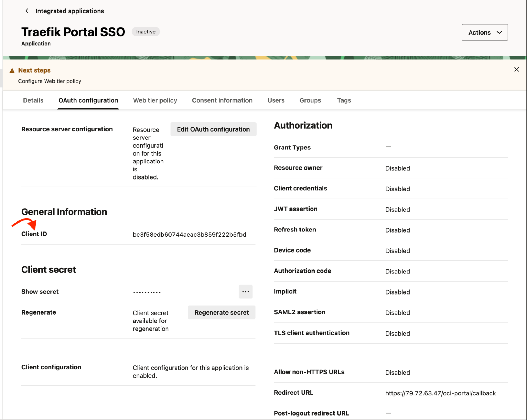This screenshot has width=527, height=420.
Task: Click 'Client secret available for regeneration' text
Action: [x=151, y=321]
